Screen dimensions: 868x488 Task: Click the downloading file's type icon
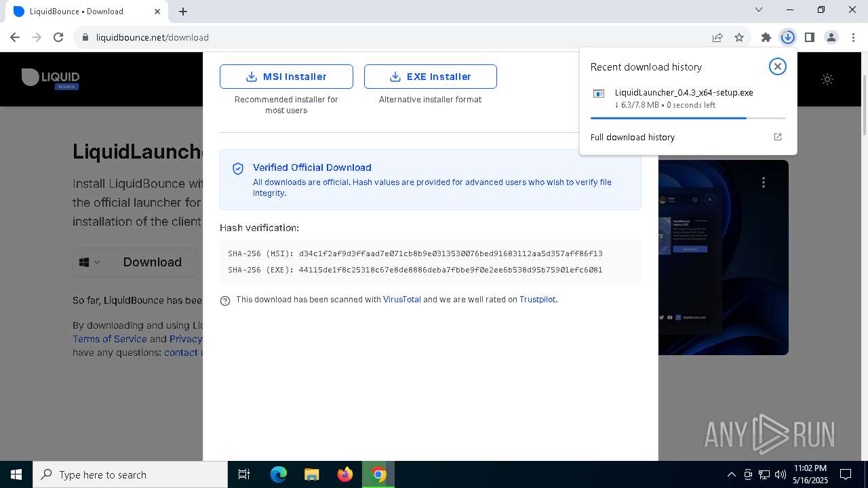point(599,94)
